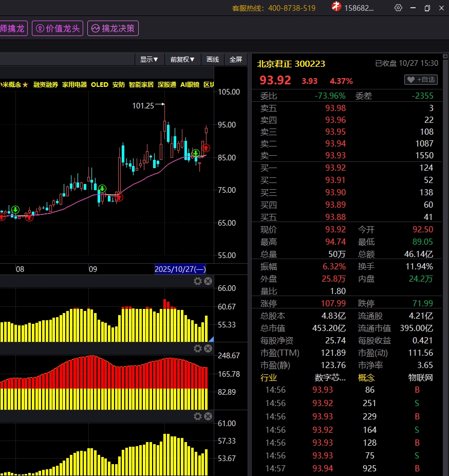Click the 物联网 concept value

click(420, 378)
